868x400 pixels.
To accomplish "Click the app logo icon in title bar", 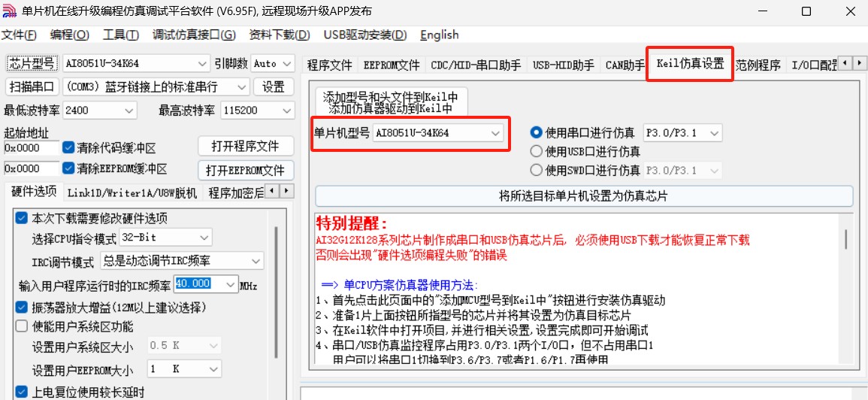I will (x=9, y=11).
